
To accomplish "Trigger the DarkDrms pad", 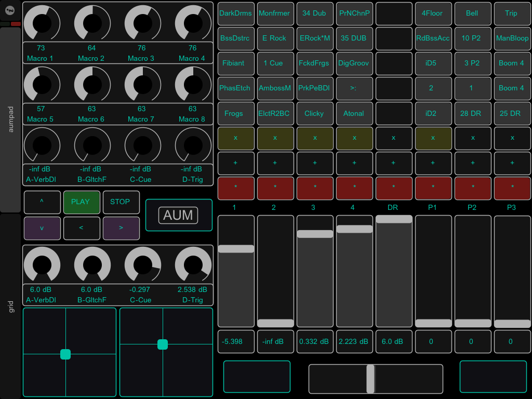I will tap(236, 14).
